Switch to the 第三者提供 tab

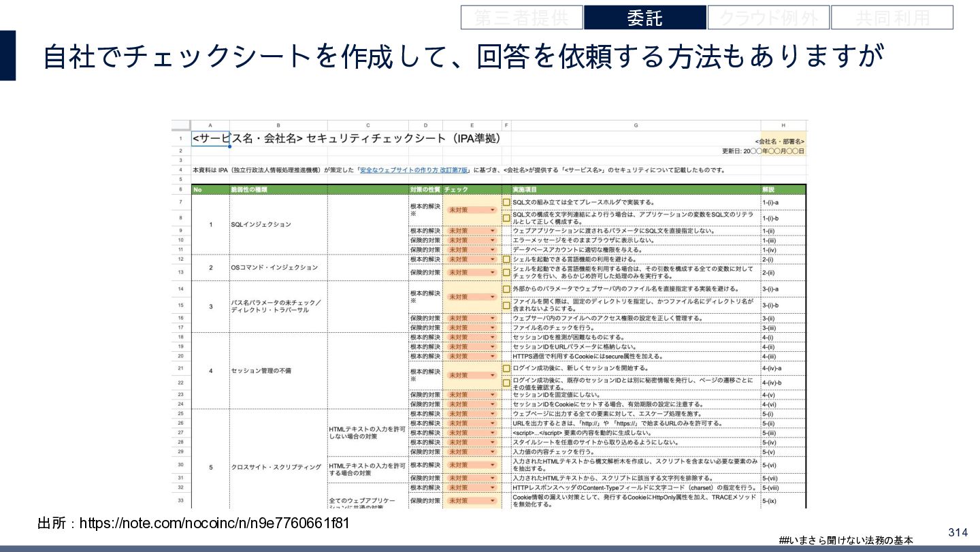coord(521,18)
